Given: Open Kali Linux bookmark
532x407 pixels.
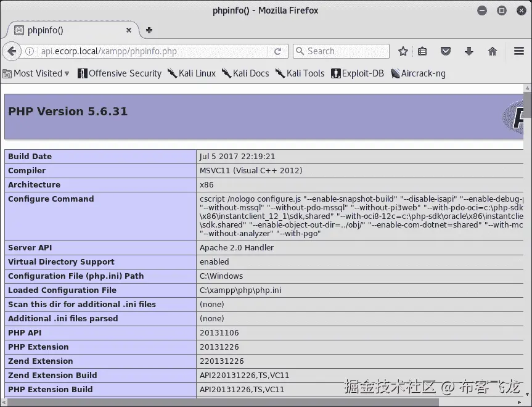Looking at the screenshot, I should (x=192, y=73).
